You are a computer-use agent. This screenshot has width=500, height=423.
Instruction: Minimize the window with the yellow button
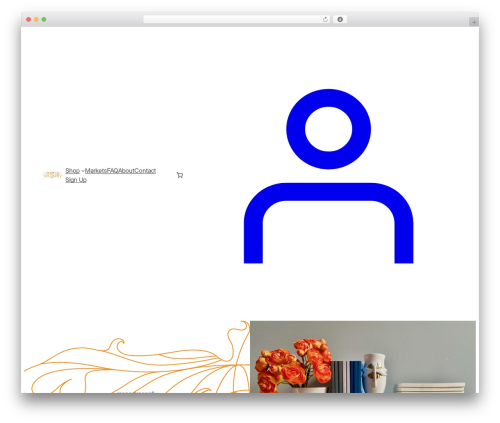coord(36,20)
